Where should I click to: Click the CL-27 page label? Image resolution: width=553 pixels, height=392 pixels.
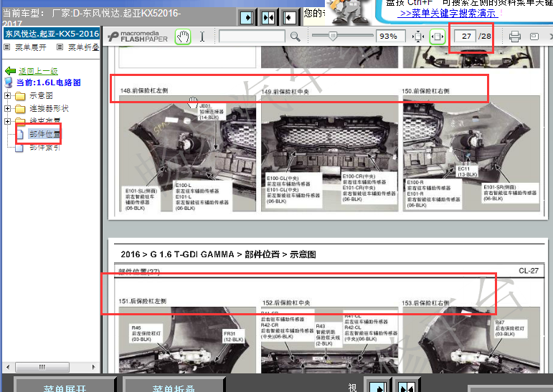pos(529,271)
